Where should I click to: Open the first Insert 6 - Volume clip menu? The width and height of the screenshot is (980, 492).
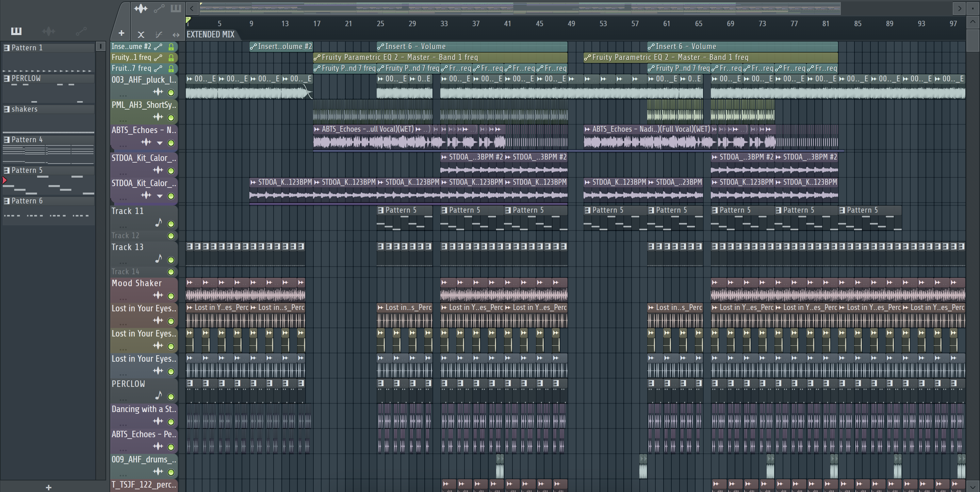pos(380,47)
